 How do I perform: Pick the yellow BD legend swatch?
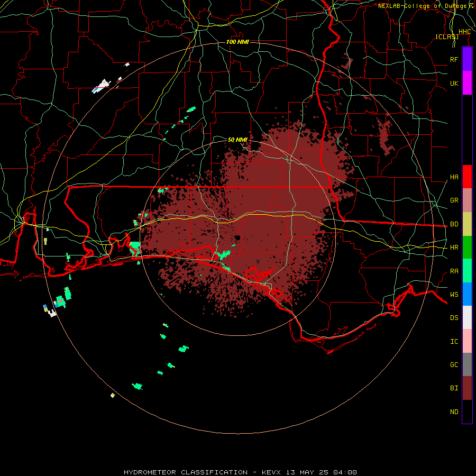click(467, 224)
